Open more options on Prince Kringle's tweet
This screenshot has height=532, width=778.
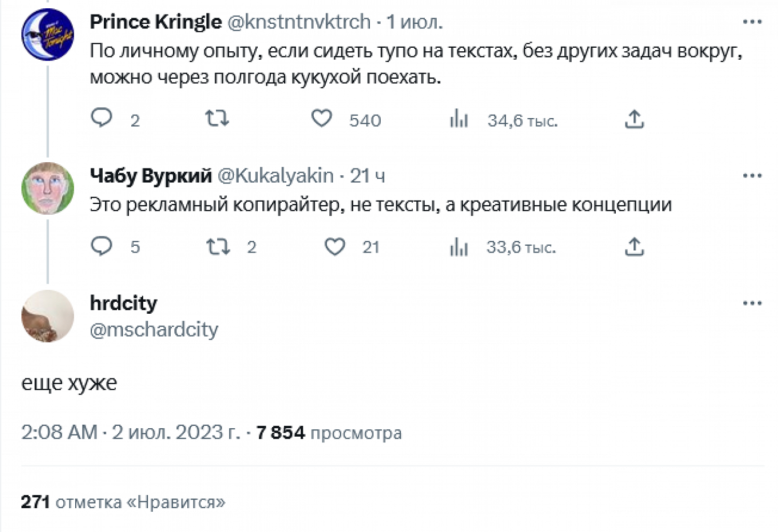coord(752,22)
